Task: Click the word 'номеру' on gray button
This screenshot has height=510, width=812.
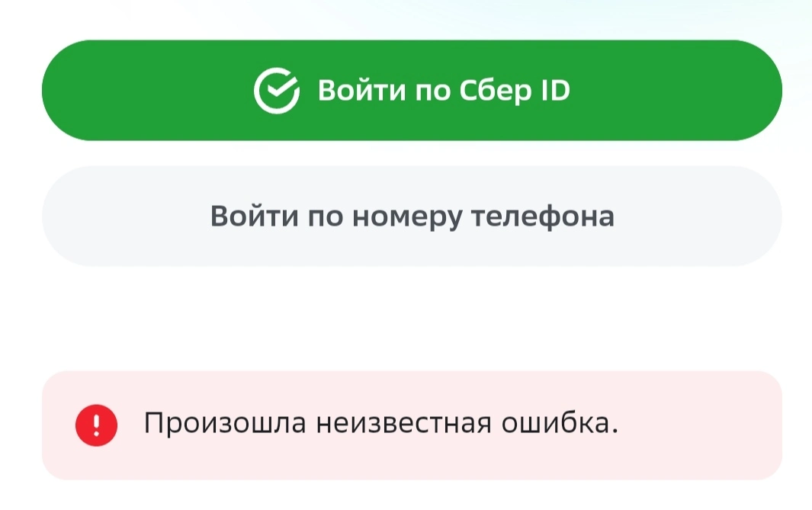Action: click(x=407, y=217)
